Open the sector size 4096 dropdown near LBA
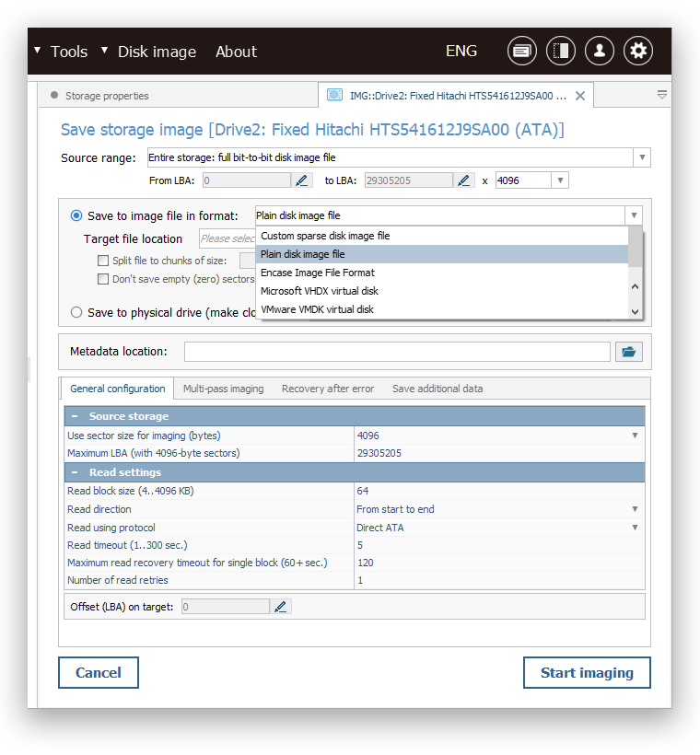The image size is (700, 755). pyautogui.click(x=560, y=180)
